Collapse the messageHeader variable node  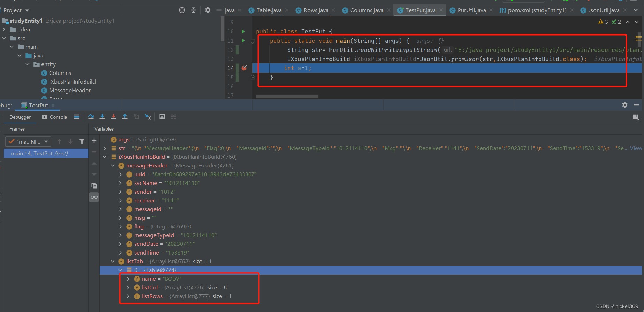pos(113,166)
